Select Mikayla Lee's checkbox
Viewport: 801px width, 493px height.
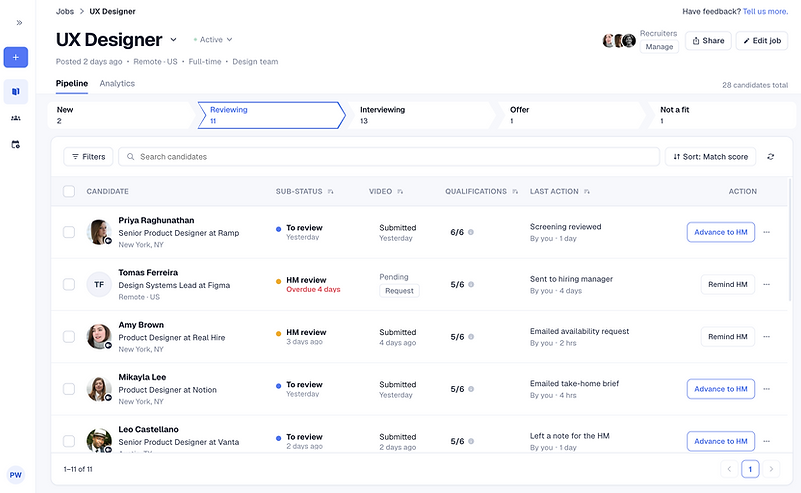point(69,389)
